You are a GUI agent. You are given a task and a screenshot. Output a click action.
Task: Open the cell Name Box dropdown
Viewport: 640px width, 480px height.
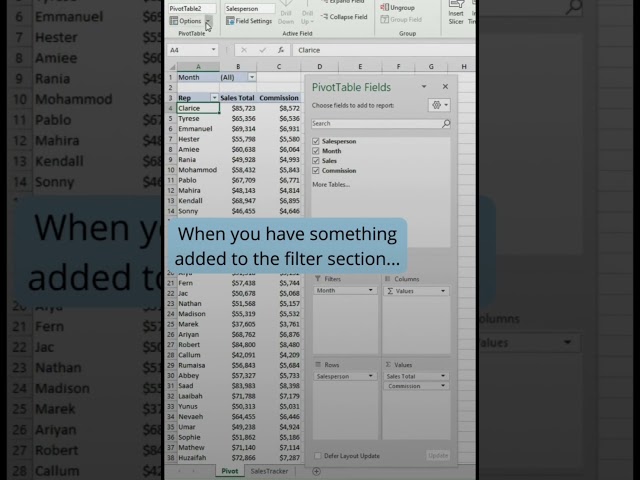click(213, 50)
